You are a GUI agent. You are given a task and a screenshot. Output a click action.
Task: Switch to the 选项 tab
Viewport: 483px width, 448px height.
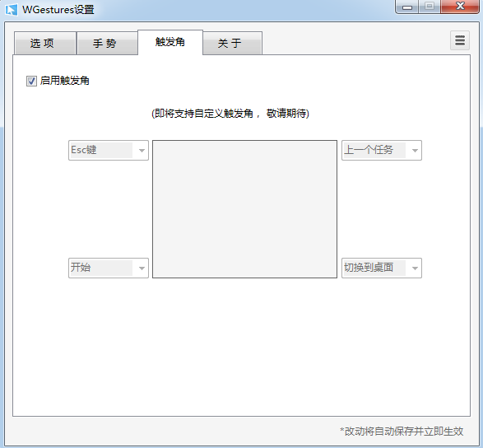coord(45,43)
